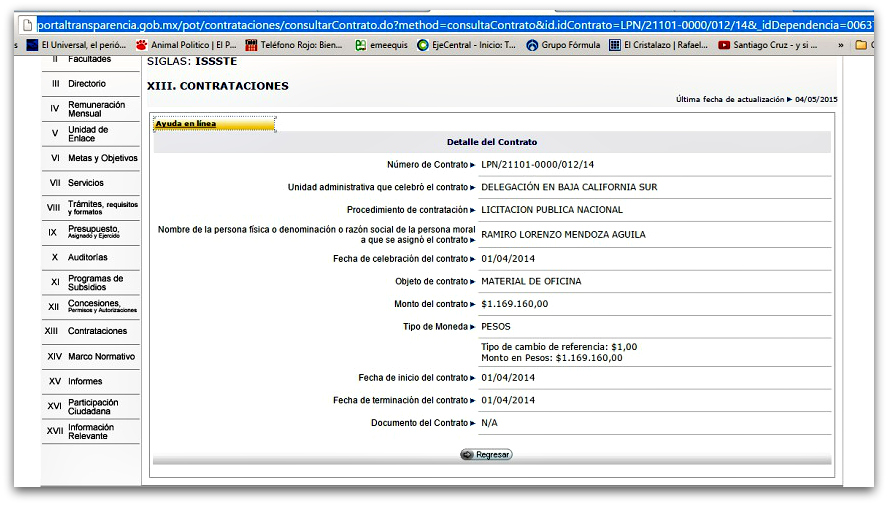
Task: Open Teléfono Rojo bookmark
Action: coord(251,45)
